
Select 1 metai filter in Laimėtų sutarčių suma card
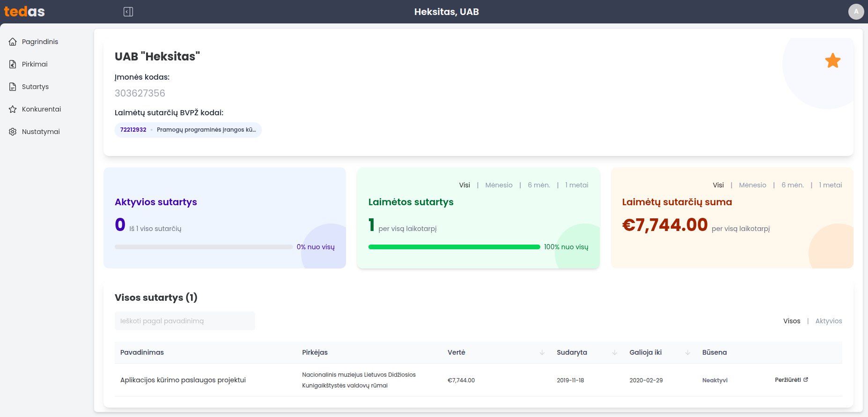(831, 185)
